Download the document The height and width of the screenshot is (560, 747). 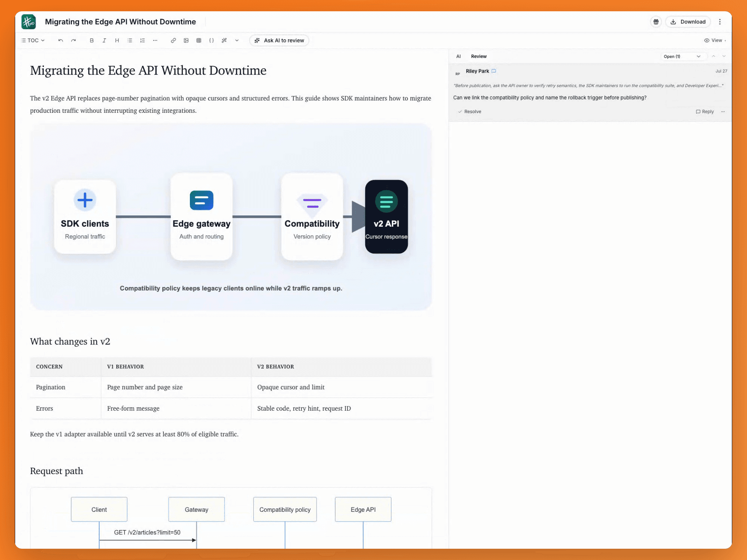pyautogui.click(x=688, y=22)
